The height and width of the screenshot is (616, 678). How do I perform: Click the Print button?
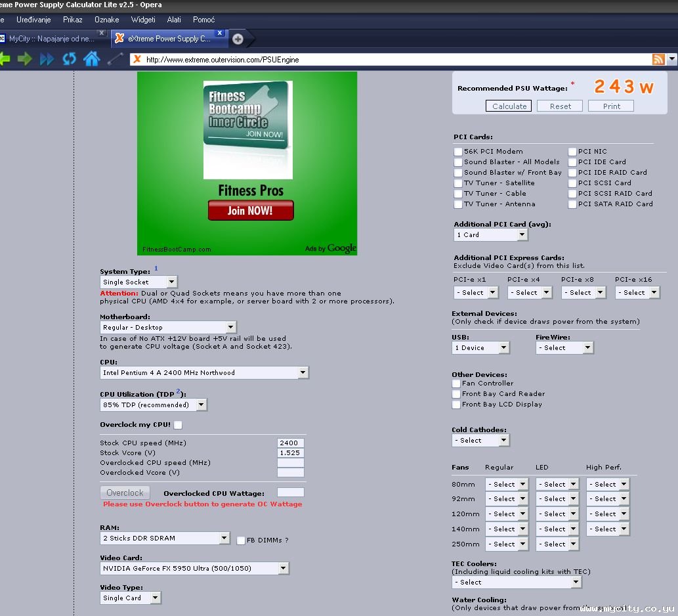611,106
